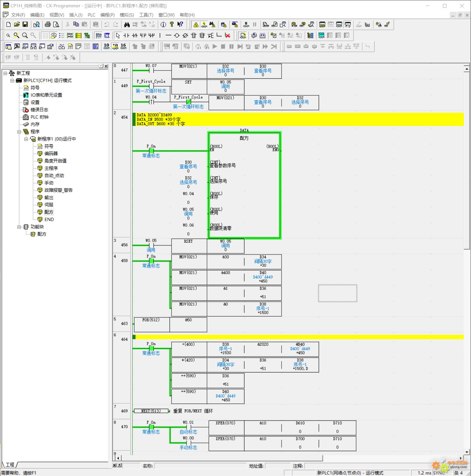Image resolution: width=471 pixels, height=476 pixels.
Task: Select the END section in the tree
Action: 49,219
